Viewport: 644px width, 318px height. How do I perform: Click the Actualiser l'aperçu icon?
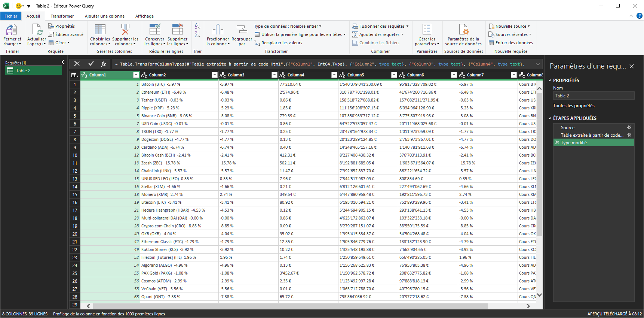37,30
